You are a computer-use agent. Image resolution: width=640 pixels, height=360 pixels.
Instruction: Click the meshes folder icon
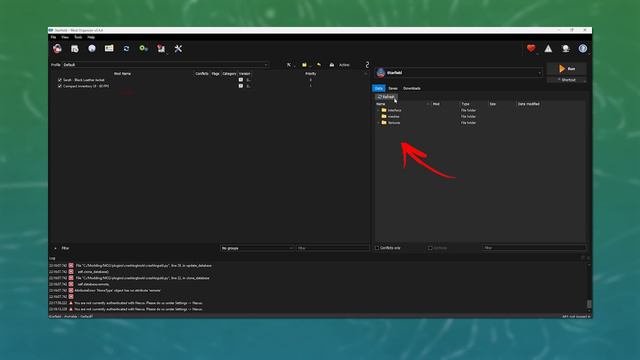pos(384,116)
